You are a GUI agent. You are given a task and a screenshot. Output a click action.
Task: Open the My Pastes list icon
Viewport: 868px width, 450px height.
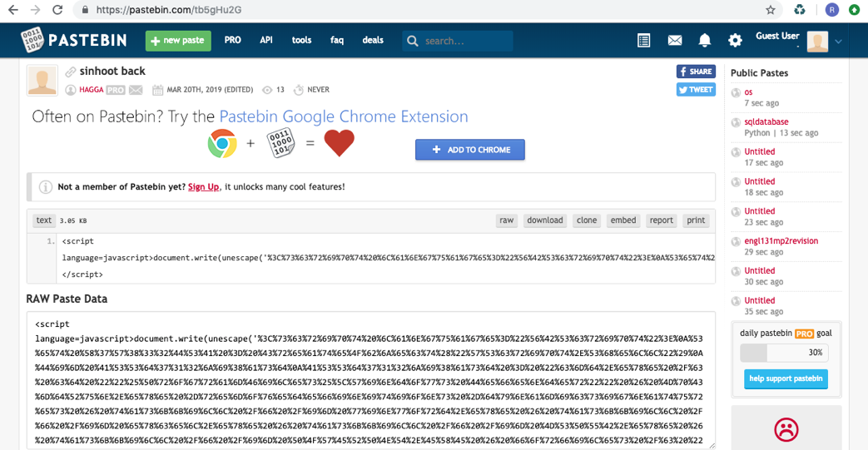click(x=644, y=41)
